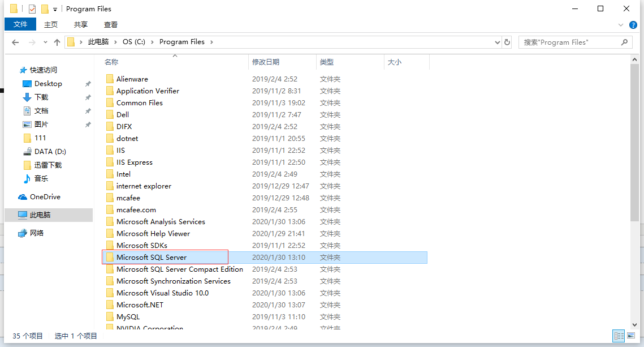Viewport: 644px width, 347px height.
Task: Go up one folder level
Action: tap(57, 42)
